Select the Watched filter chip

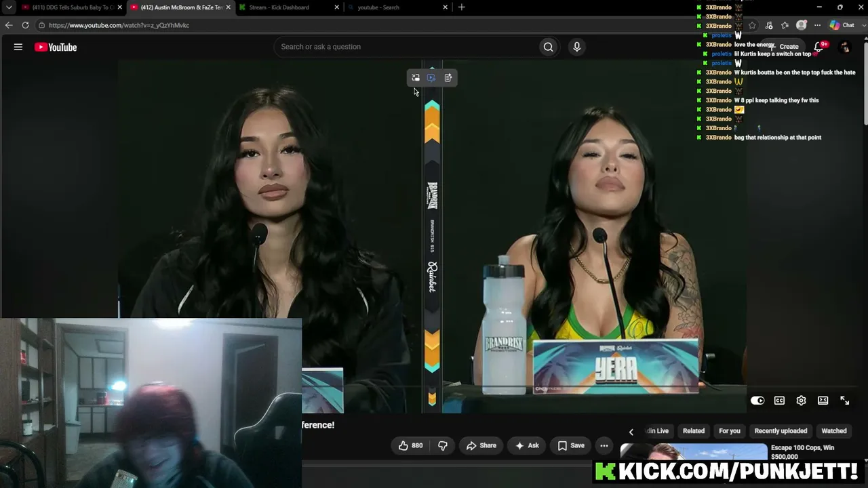[x=834, y=431]
